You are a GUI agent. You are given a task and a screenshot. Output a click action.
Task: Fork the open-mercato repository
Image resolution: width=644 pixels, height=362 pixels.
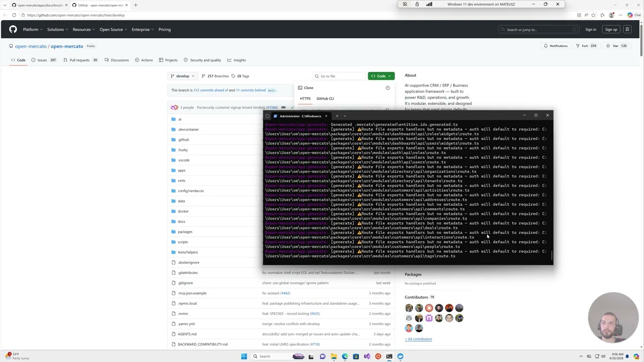(586, 46)
